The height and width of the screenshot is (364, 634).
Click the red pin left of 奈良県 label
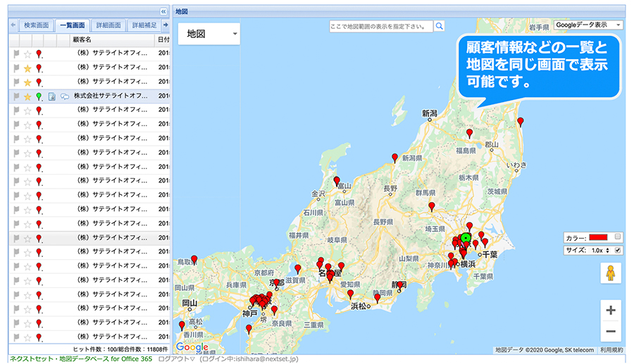coord(274,310)
